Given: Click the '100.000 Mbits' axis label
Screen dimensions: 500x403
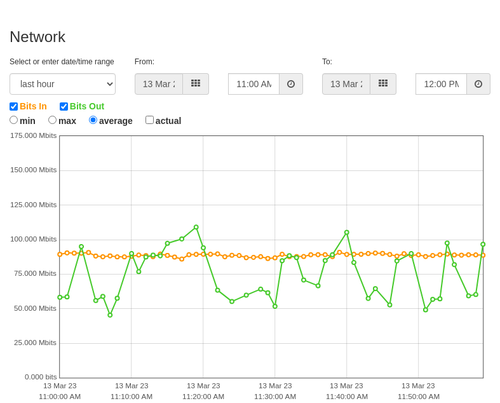Looking at the screenshot, I should coord(33,239).
